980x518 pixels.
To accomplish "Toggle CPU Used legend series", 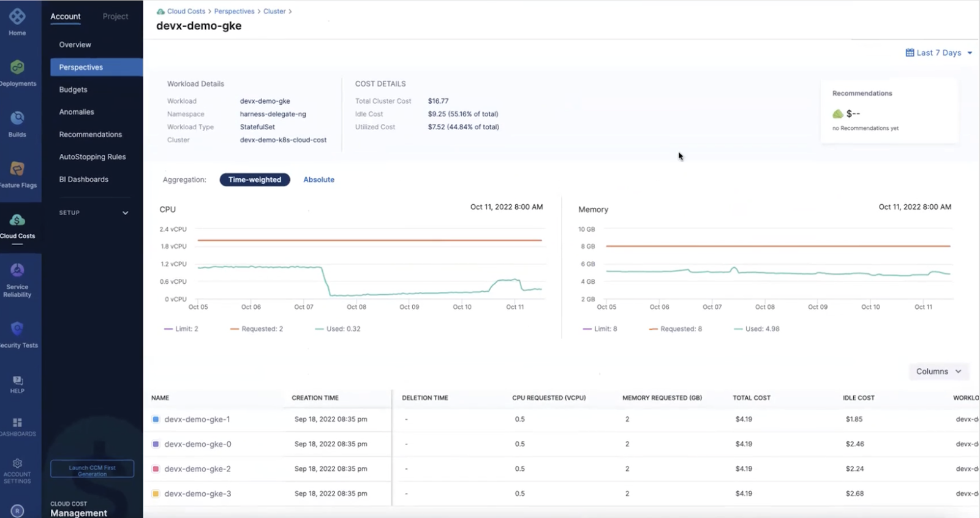I will (x=337, y=329).
